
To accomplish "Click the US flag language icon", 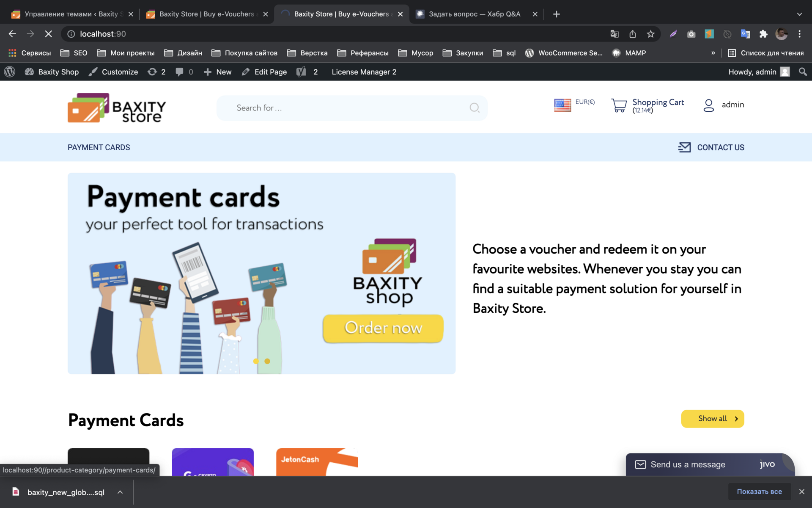I will (562, 105).
